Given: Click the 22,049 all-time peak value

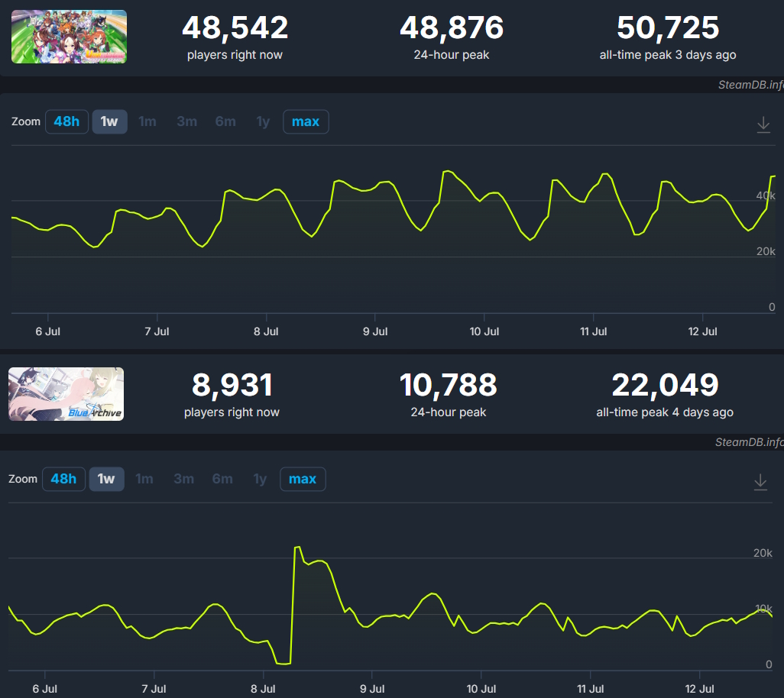Looking at the screenshot, I should [x=665, y=385].
